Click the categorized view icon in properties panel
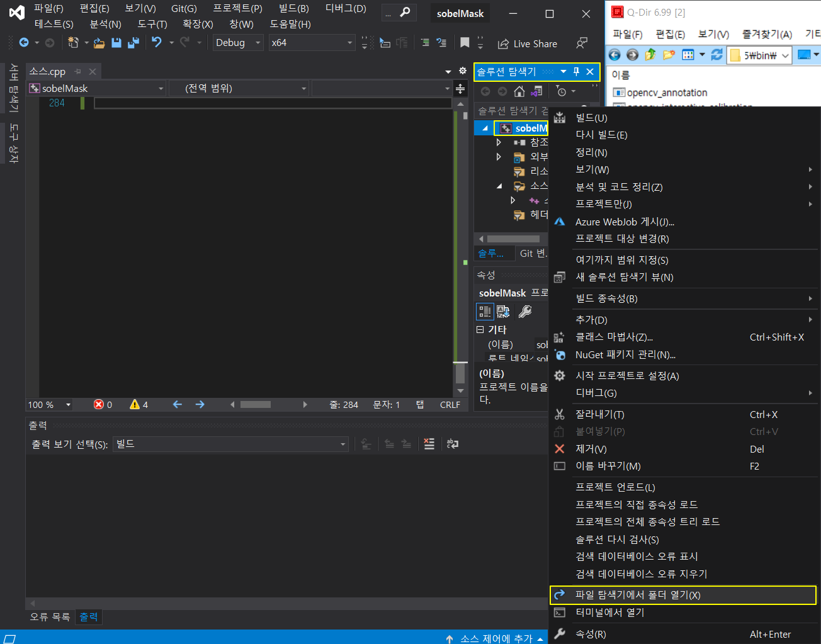 (485, 311)
